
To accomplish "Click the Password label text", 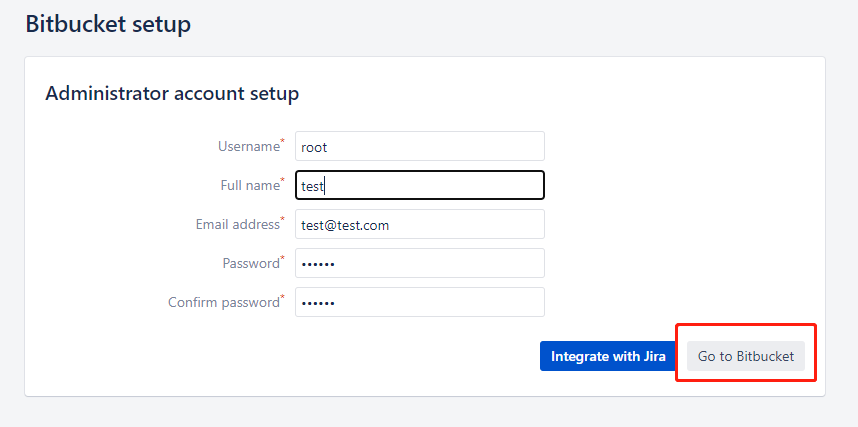I will pyautogui.click(x=253, y=263).
